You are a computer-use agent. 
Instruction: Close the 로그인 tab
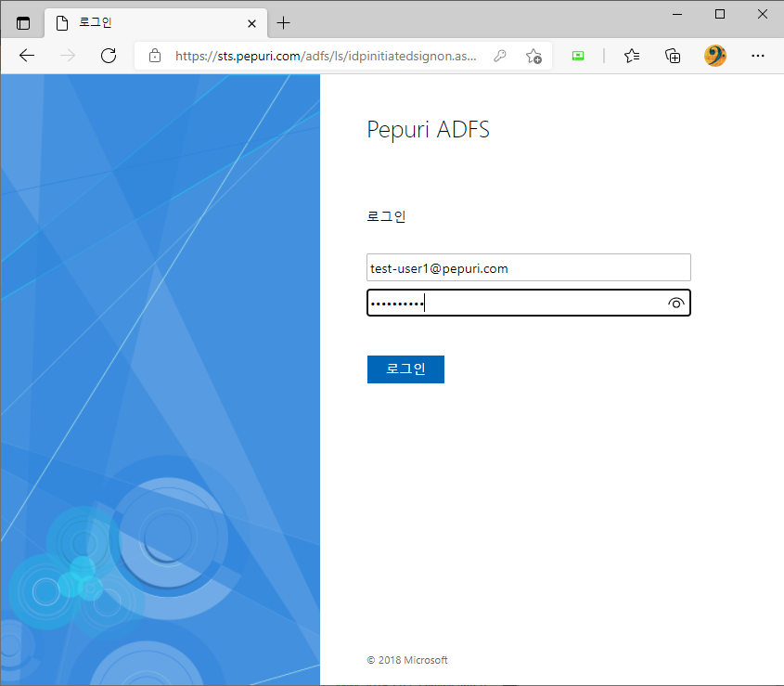pos(252,23)
